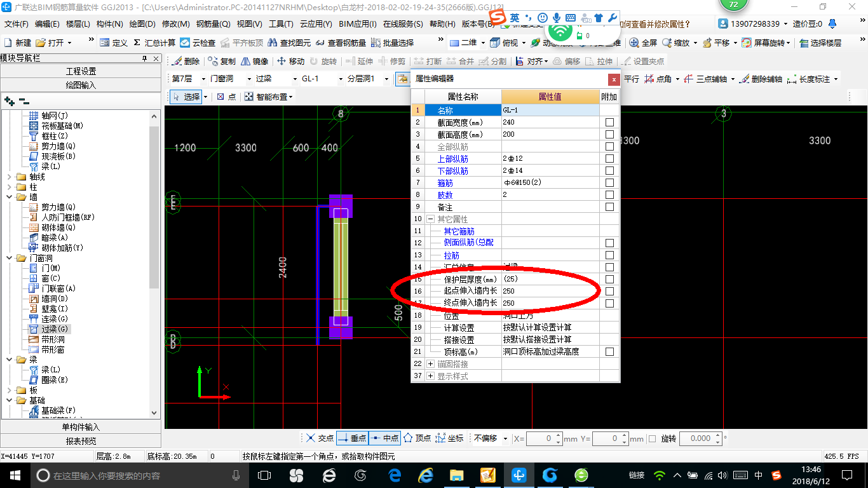Screen dimensions: 868x488
Task: Open the 构件(N) menu
Action: coord(109,24)
